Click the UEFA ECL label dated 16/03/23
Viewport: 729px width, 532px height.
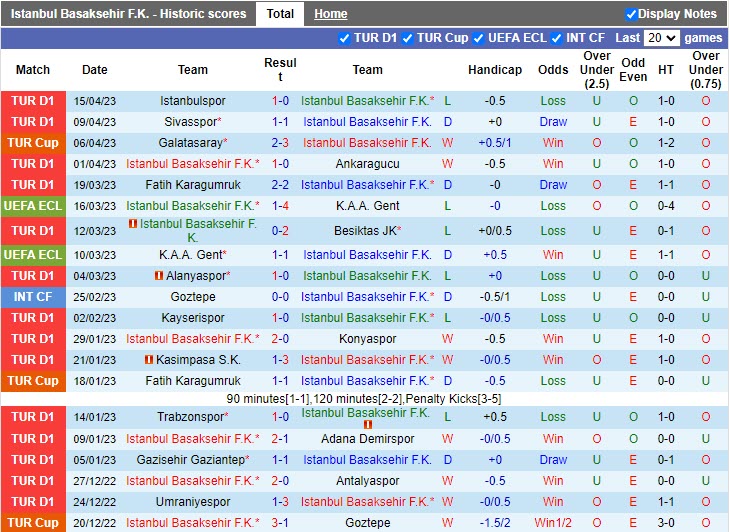pos(33,206)
